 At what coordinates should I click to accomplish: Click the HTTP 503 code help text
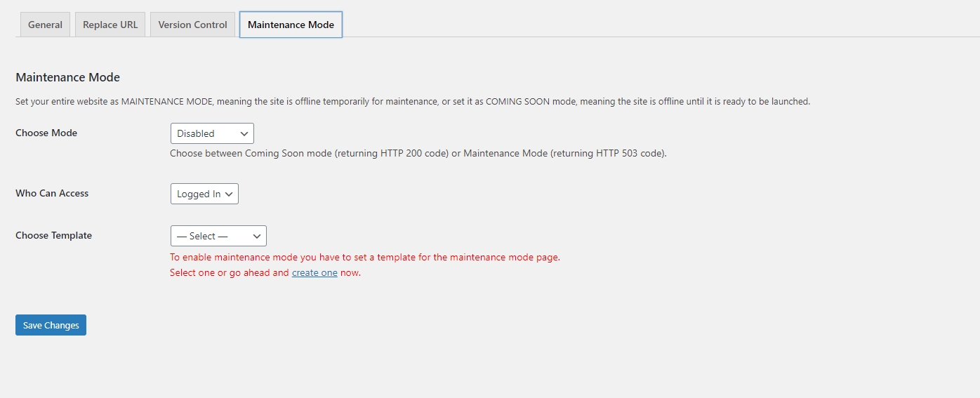[x=418, y=153]
